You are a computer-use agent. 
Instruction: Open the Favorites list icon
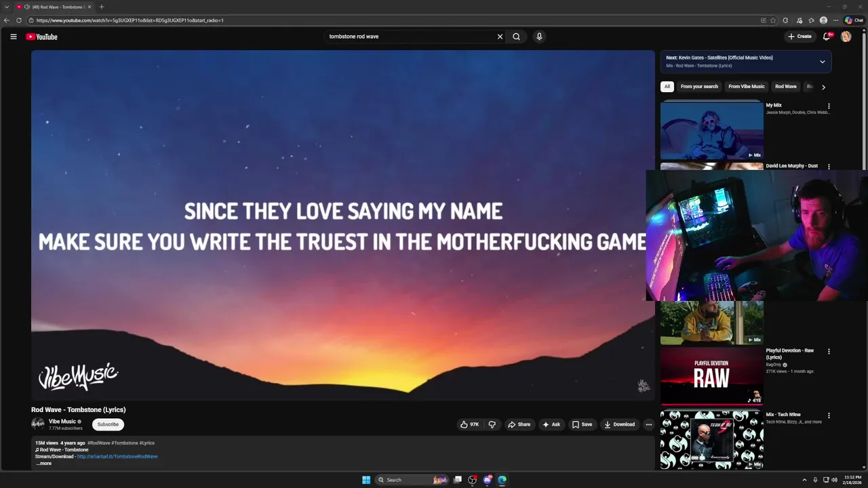[811, 20]
